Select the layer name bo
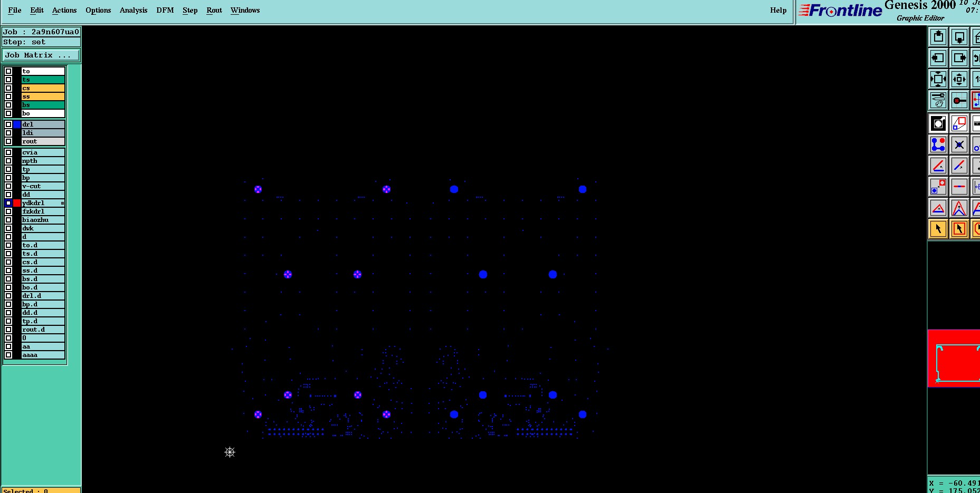980x493 pixels. click(x=43, y=113)
